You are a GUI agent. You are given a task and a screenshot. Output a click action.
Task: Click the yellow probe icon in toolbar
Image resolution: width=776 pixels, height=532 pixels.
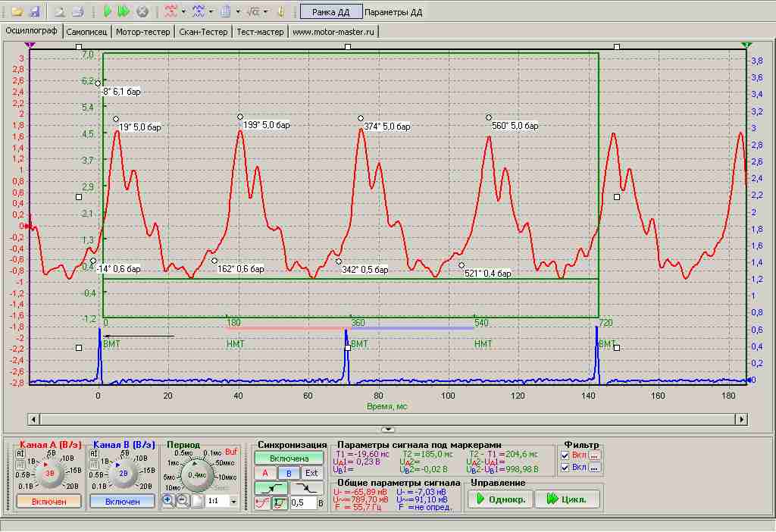[281, 11]
